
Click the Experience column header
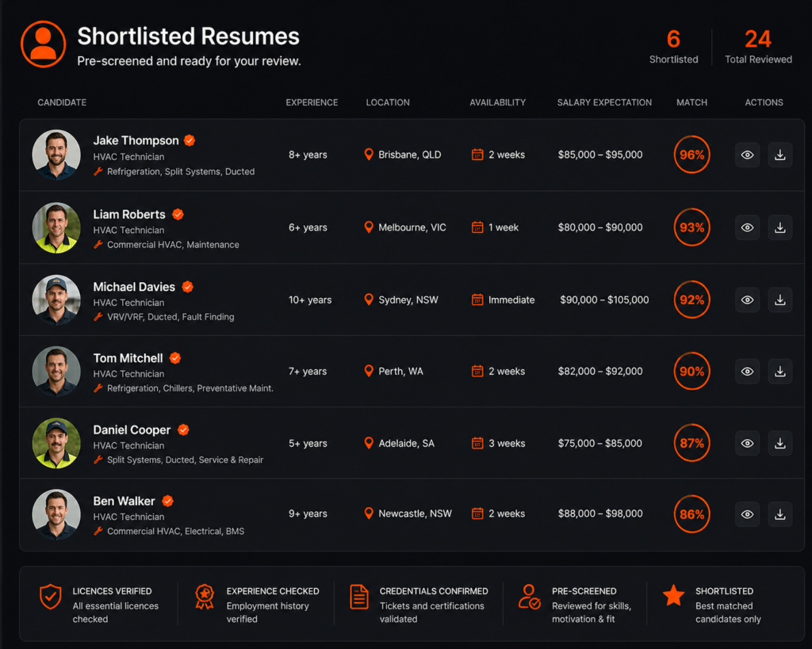pos(312,102)
